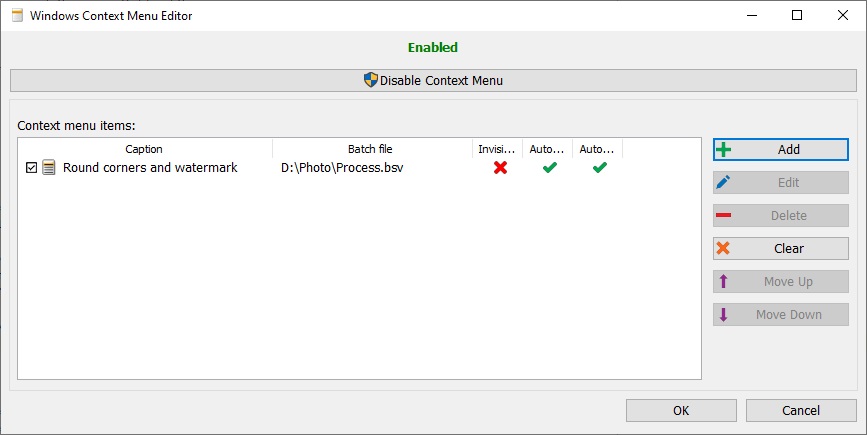Sort by the Caption column header
This screenshot has width=867, height=435.
pos(144,149)
